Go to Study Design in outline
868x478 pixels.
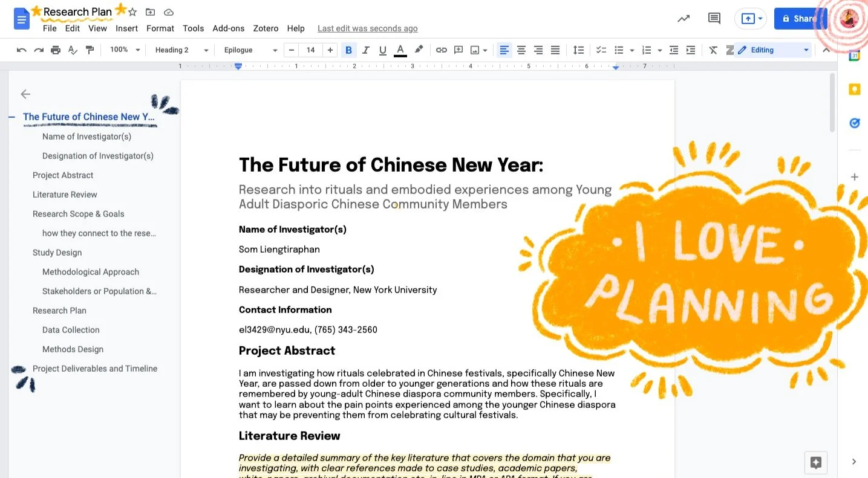click(x=57, y=253)
